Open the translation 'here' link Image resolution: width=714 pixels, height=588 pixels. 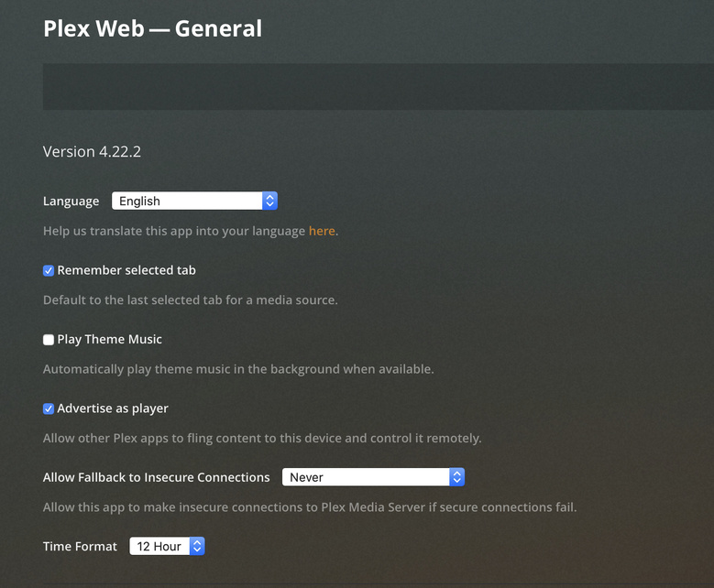(x=322, y=232)
